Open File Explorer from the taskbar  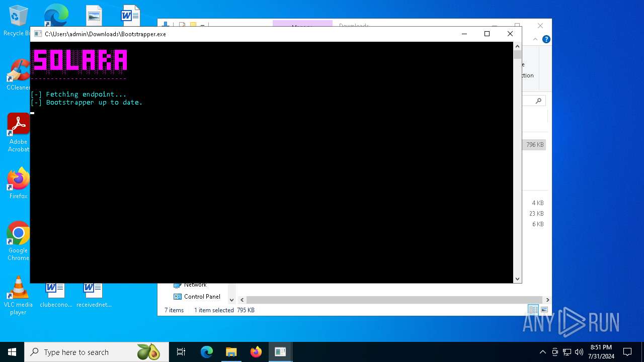[231, 352]
